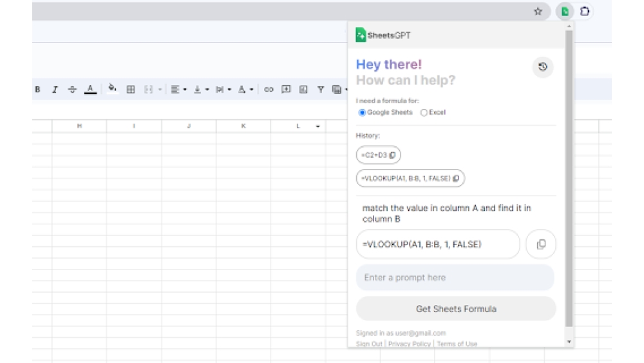This screenshot has width=644, height=363.
Task: Open the Privacy Policy link
Action: point(409,344)
